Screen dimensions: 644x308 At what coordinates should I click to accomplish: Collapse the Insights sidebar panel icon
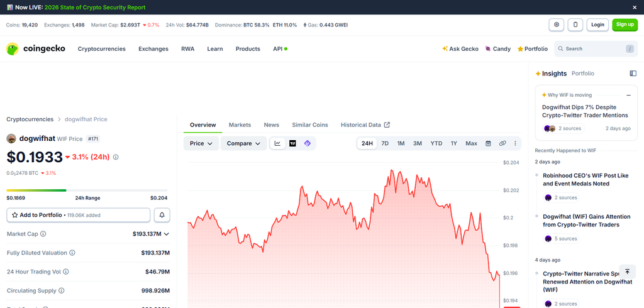click(633, 73)
